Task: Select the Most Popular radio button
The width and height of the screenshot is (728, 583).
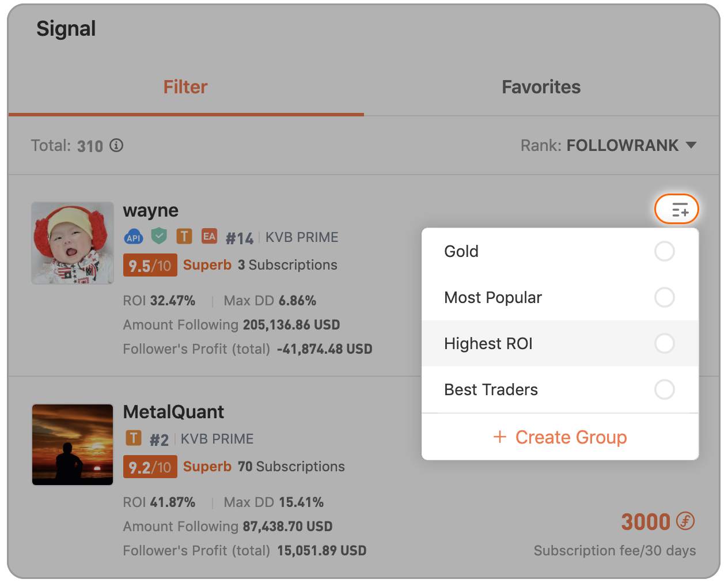Action: [x=665, y=297]
